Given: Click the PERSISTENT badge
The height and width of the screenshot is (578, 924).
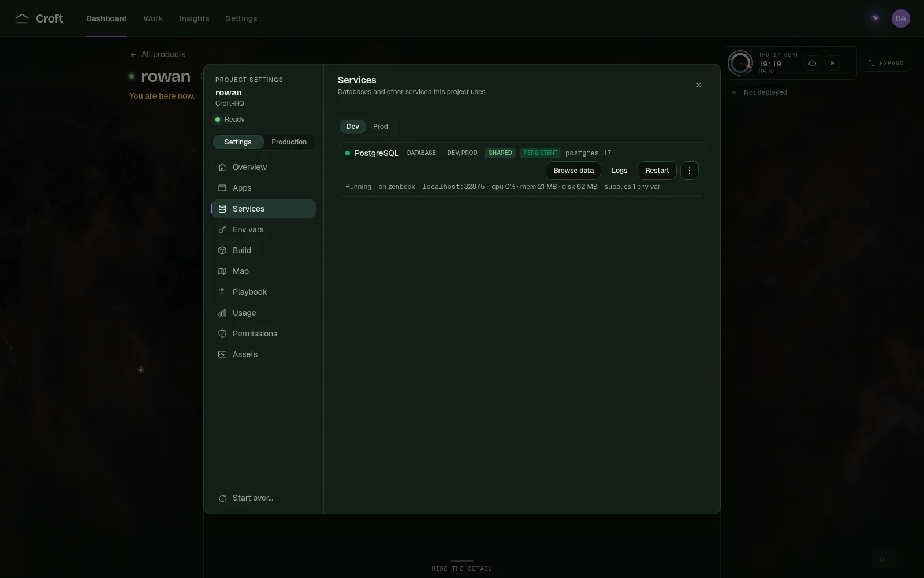Looking at the screenshot, I should (541, 153).
